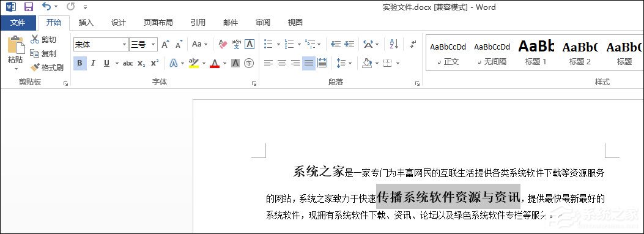Open the Font dialog launcher
Viewport: 644px width, 234px height.
(254, 83)
